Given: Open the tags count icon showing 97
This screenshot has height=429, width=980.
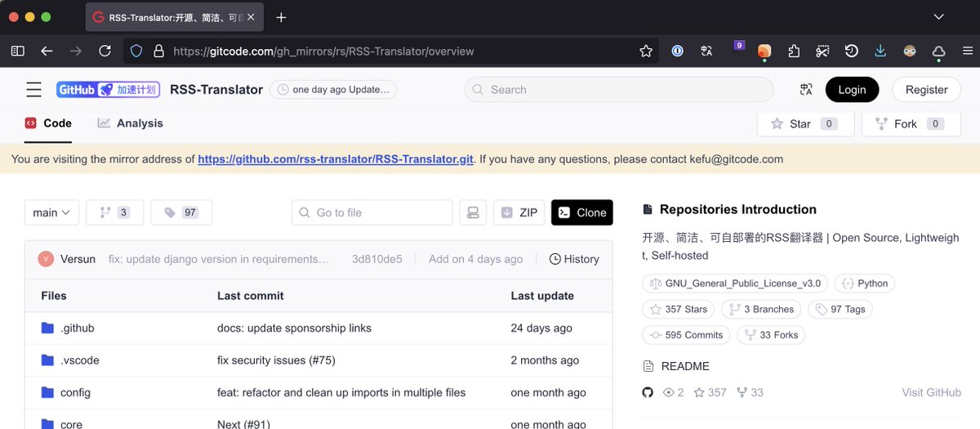Looking at the screenshot, I should [x=181, y=212].
